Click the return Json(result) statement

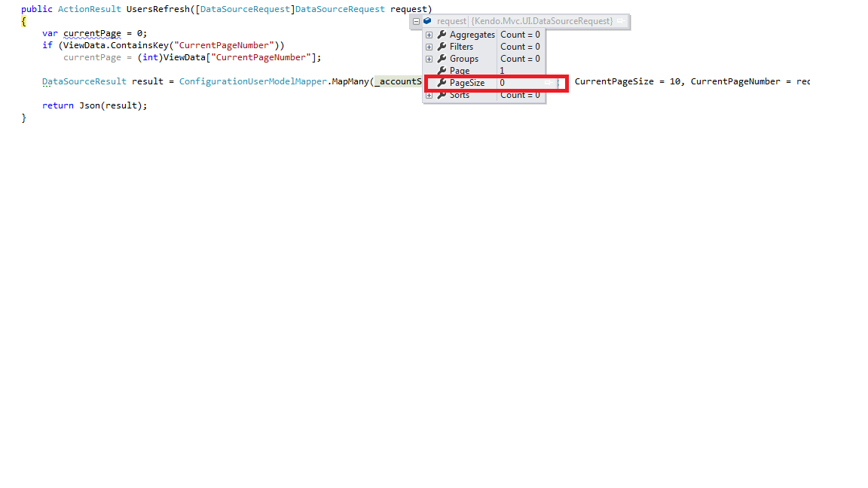(95, 105)
